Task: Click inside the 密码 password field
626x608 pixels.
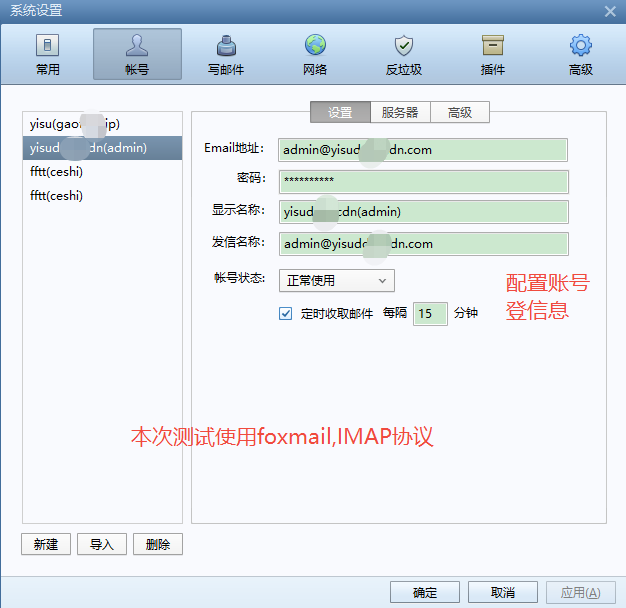Action: click(423, 181)
